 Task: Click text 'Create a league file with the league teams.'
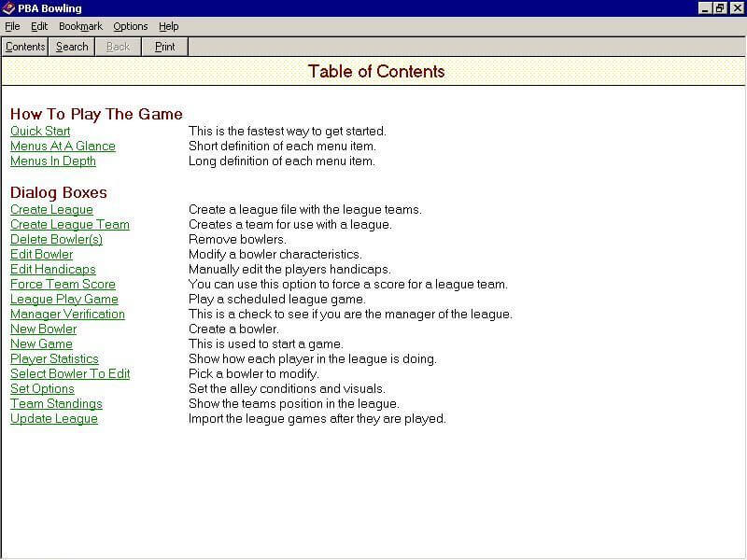[x=305, y=209]
